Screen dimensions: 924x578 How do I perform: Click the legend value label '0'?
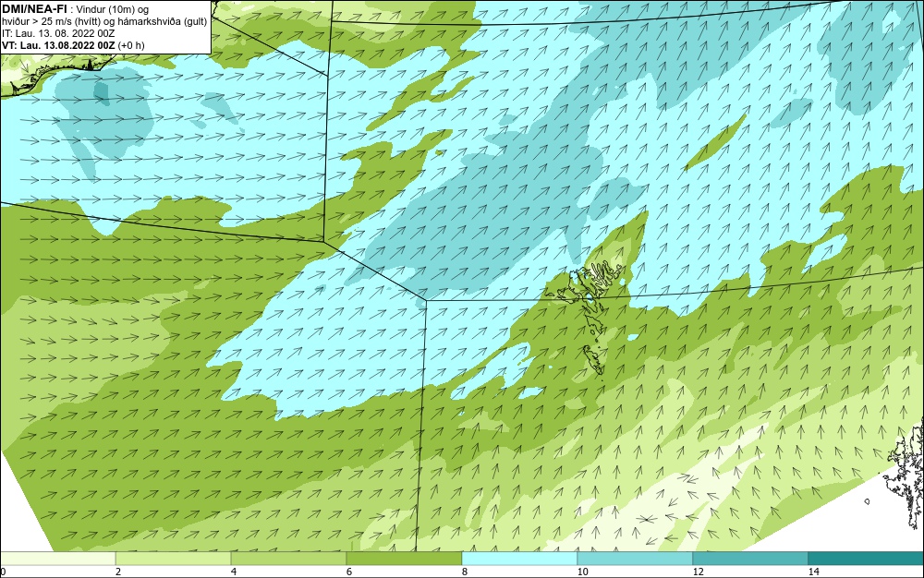[3, 572]
